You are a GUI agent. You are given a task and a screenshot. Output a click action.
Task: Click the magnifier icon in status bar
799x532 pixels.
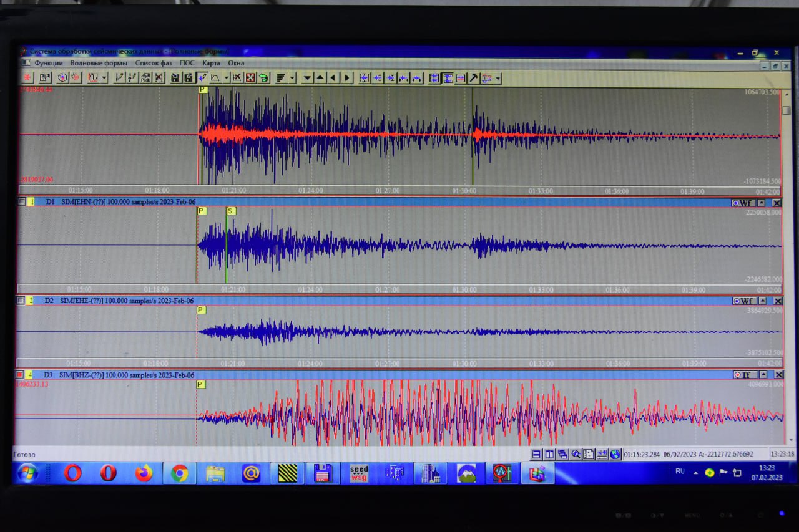(576, 455)
